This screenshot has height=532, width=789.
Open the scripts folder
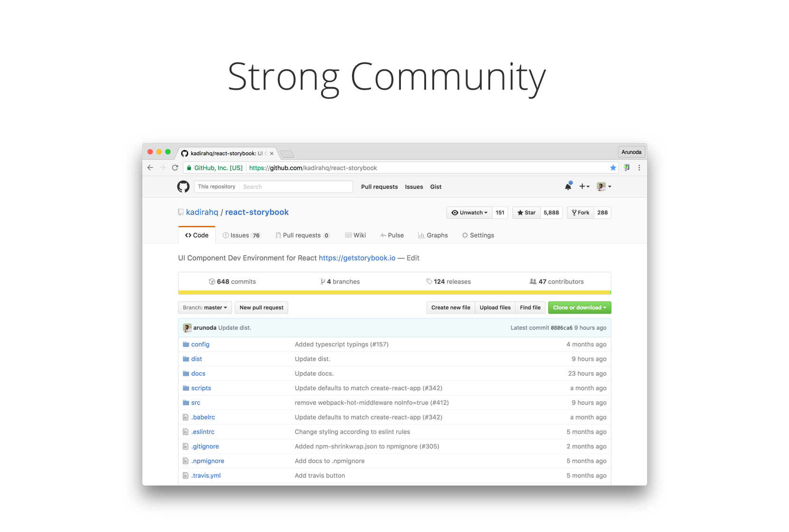pos(201,388)
